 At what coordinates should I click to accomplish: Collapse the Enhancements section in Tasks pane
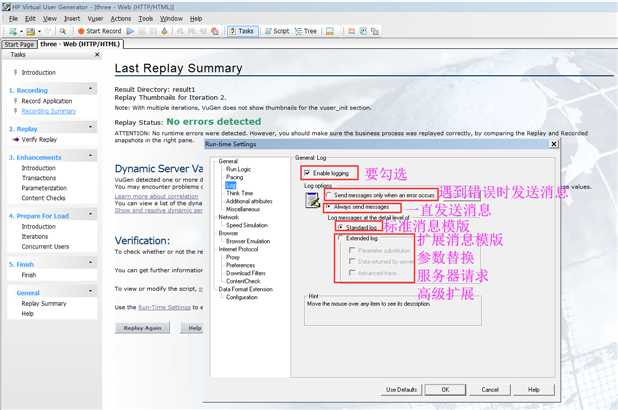point(91,156)
